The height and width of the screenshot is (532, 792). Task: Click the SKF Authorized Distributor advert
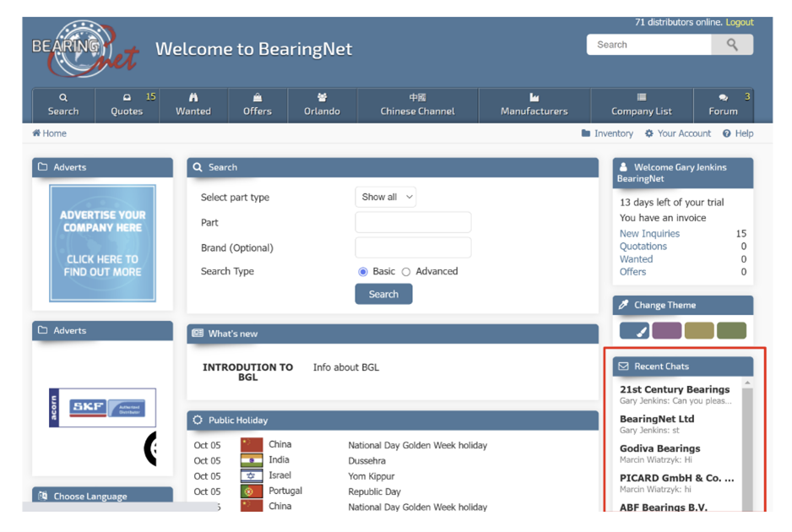[102, 408]
